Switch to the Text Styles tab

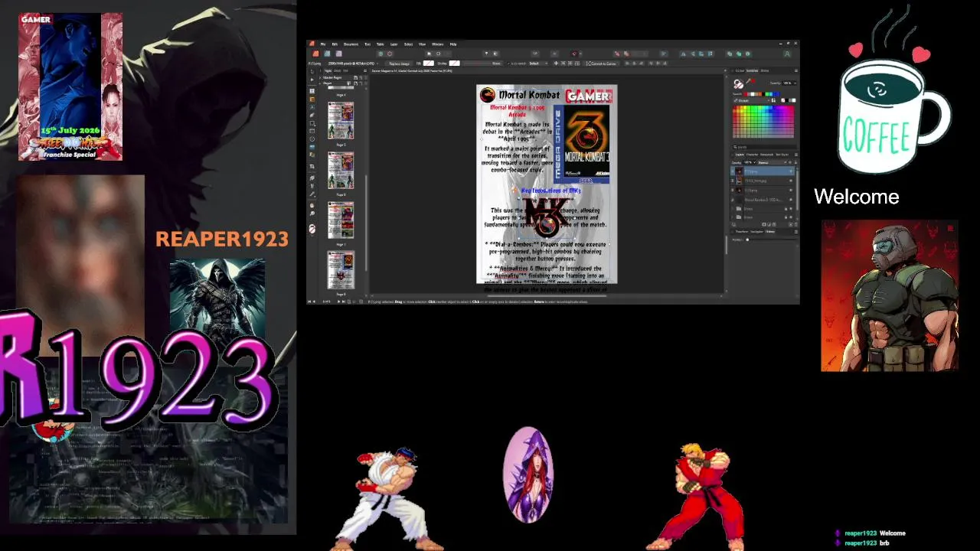(x=782, y=155)
